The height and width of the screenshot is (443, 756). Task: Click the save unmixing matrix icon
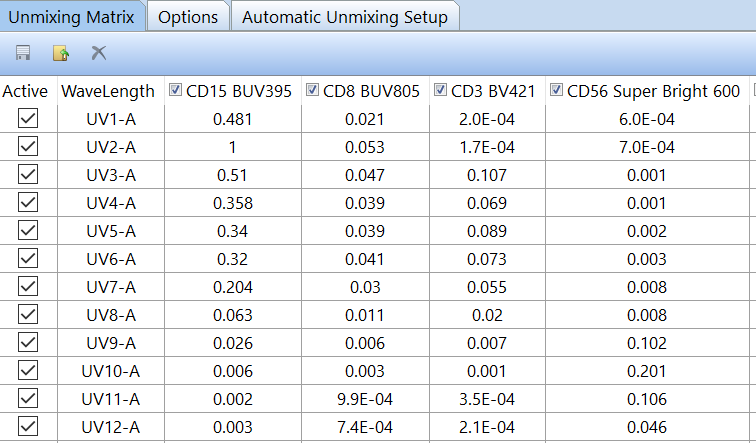(x=23, y=53)
